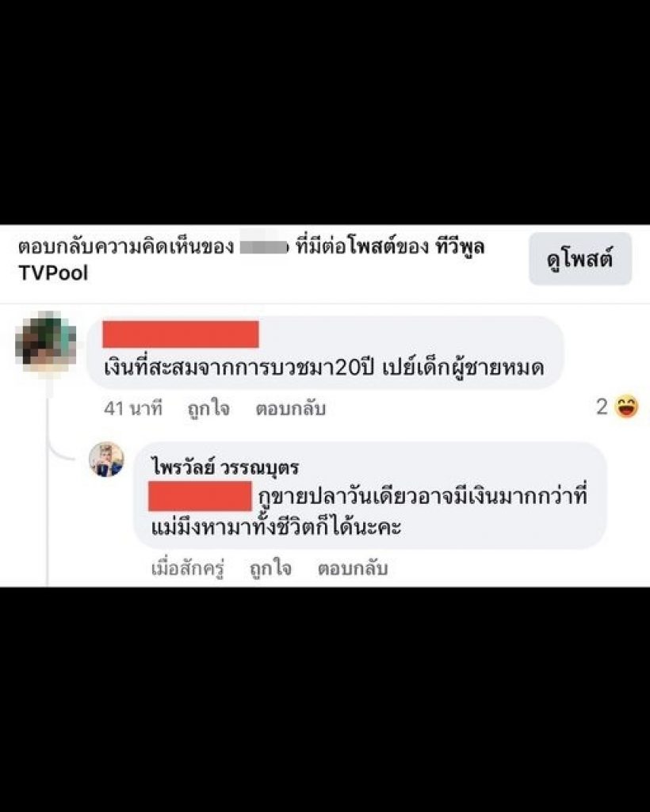Screen dimensions: 650x812
Task: Select ตอบกลับ under ไพรวัลย์'s reply
Action: (x=353, y=568)
